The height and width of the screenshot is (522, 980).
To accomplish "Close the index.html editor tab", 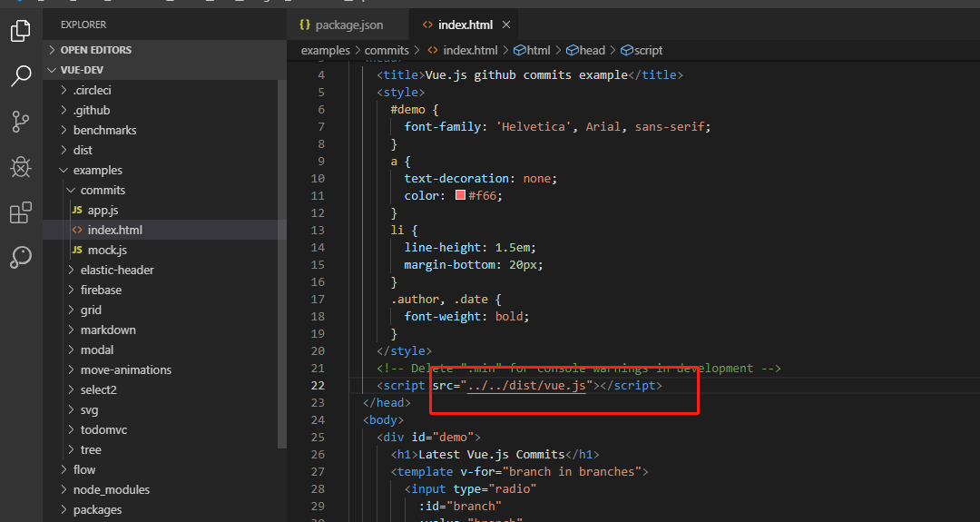I will (x=506, y=25).
